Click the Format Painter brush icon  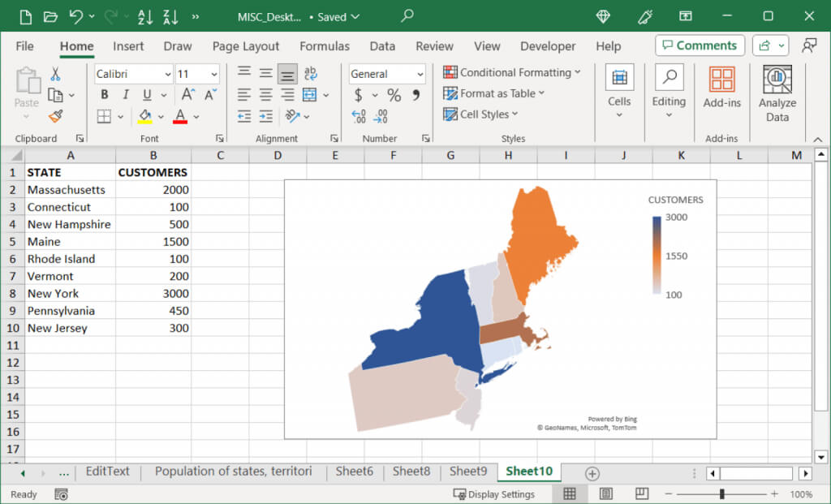(55, 116)
